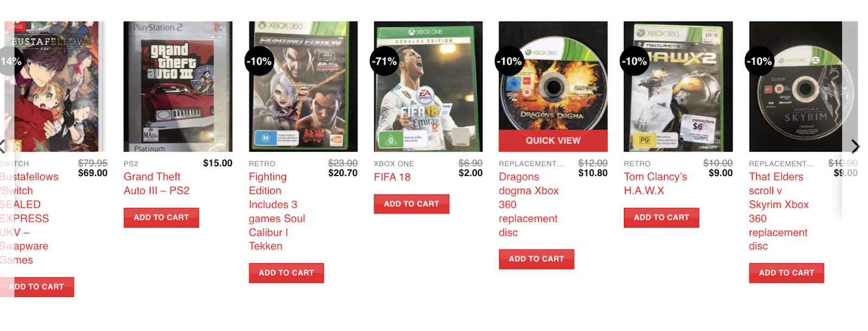Open Dragons dogma Xbox 360 replacement disc link
The width and height of the screenshot is (868, 331).
tap(528, 204)
